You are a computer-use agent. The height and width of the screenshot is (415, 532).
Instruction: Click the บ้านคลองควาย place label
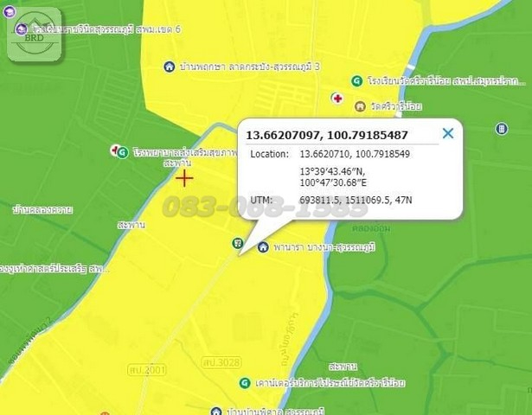pyautogui.click(x=42, y=210)
